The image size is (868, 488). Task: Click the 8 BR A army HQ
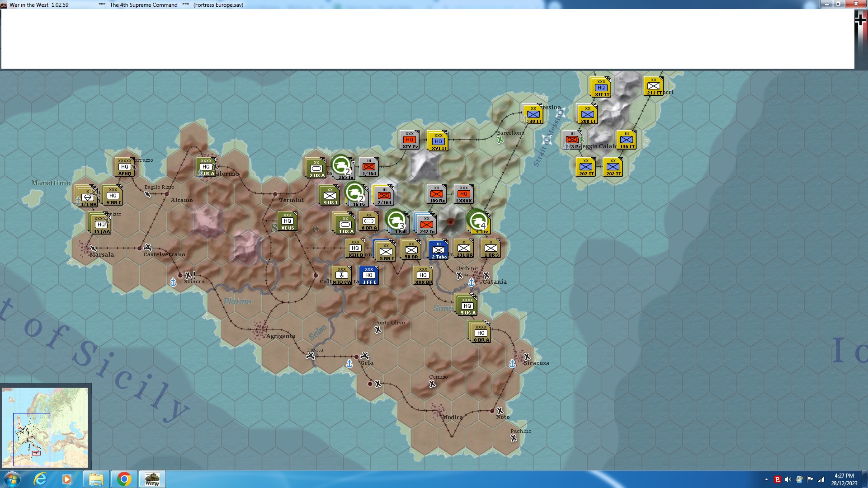pyautogui.click(x=481, y=333)
